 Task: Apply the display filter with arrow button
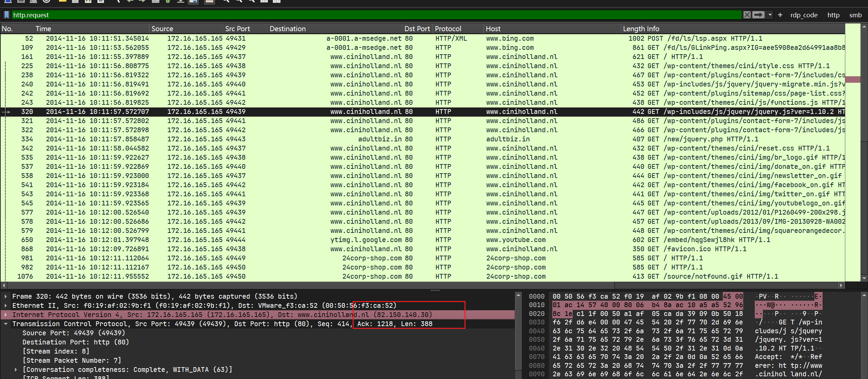click(x=758, y=15)
